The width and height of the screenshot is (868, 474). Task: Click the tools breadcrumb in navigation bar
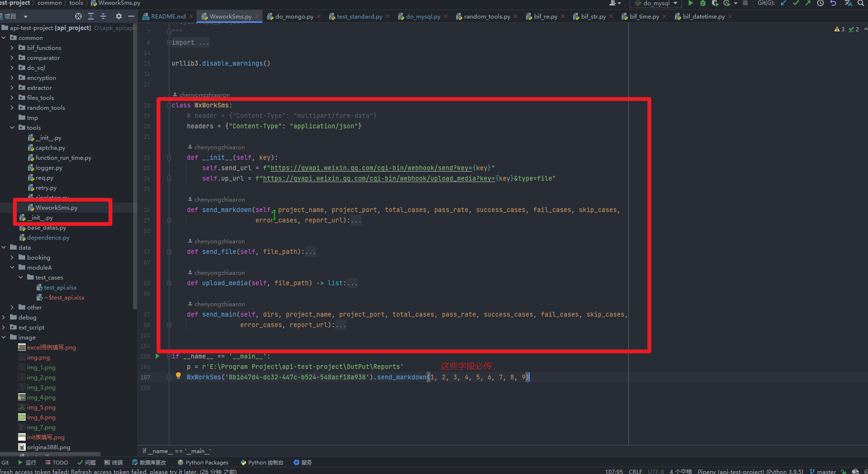[76, 3]
